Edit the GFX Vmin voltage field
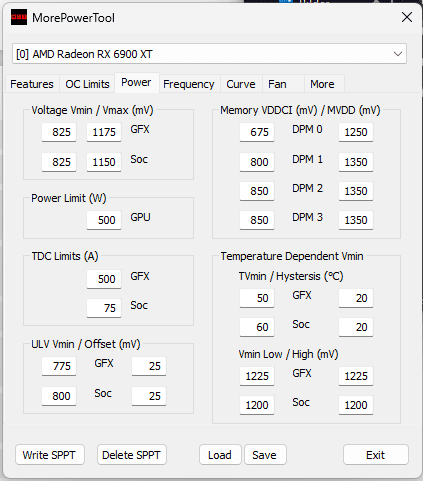Screen dimensions: 423x481 [x=59, y=132]
